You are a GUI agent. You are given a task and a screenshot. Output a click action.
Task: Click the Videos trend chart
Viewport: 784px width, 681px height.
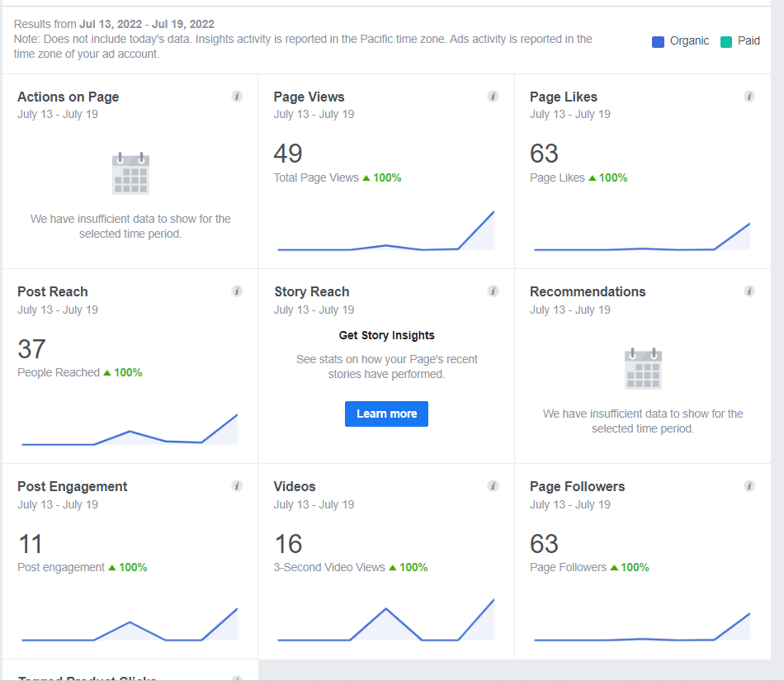pyautogui.click(x=385, y=619)
